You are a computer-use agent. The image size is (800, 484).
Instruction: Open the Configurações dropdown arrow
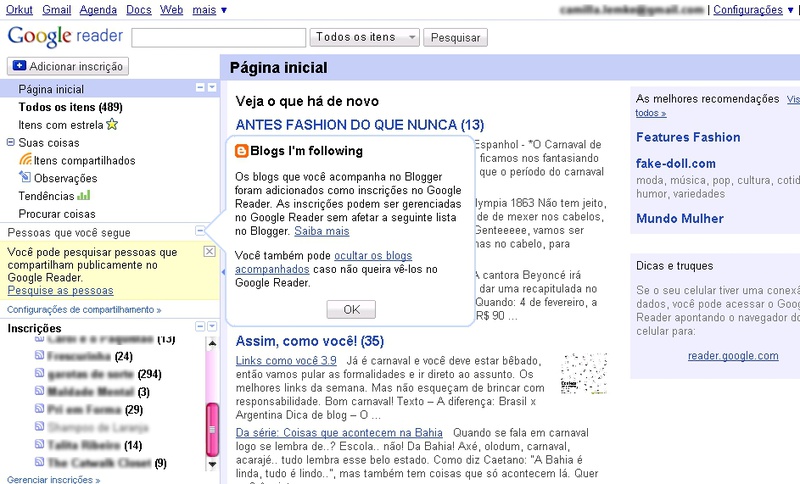[x=790, y=10]
